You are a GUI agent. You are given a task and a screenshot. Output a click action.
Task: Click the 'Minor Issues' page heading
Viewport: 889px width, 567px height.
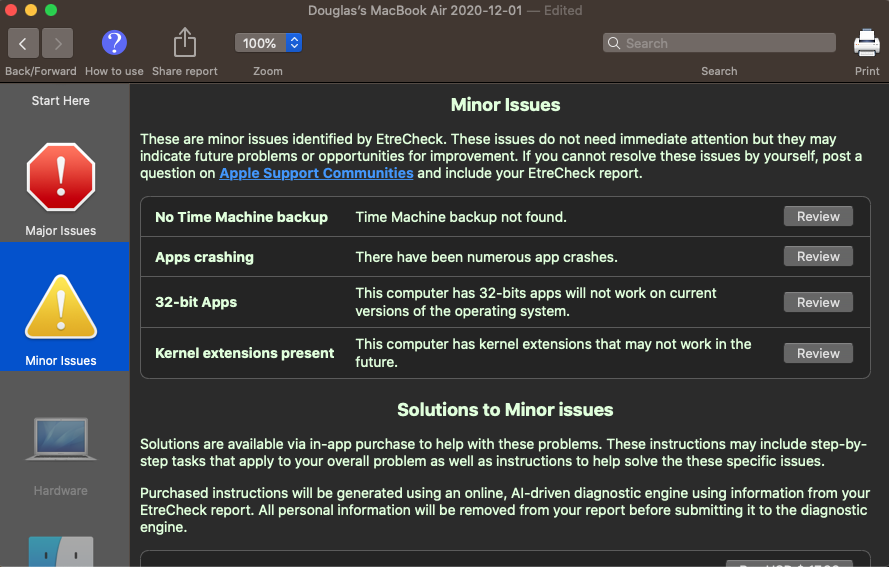tap(505, 105)
